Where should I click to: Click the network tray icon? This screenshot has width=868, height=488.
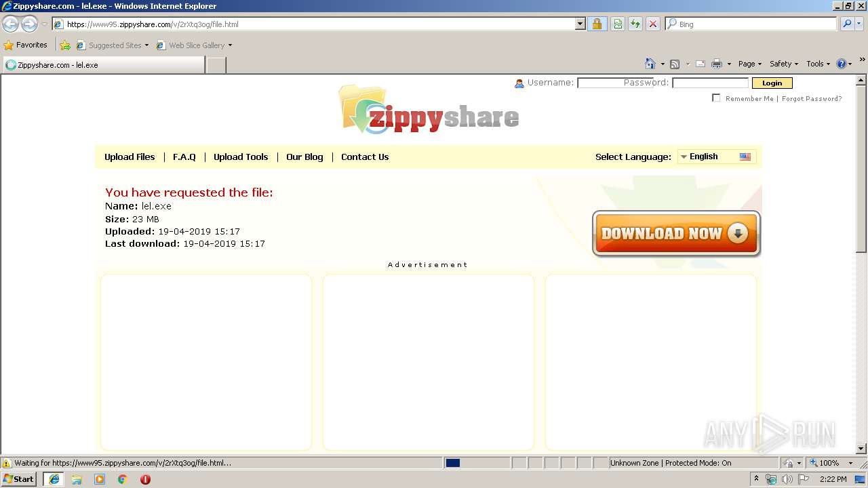pos(771,479)
